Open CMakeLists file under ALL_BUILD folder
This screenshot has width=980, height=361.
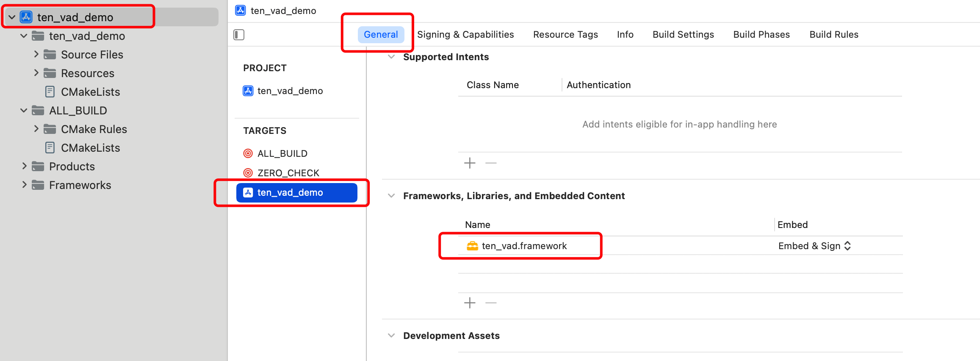click(x=90, y=148)
